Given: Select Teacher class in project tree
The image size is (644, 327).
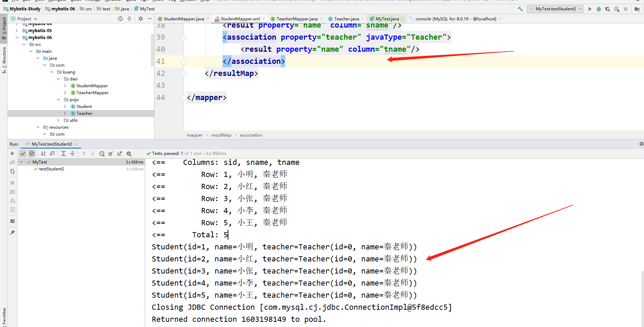Looking at the screenshot, I should (84, 113).
